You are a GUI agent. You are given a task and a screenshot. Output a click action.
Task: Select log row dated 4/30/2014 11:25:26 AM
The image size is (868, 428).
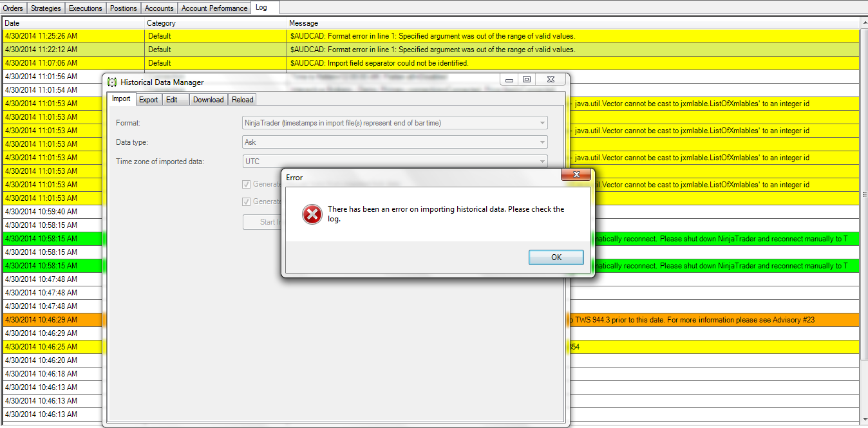[x=431, y=36]
